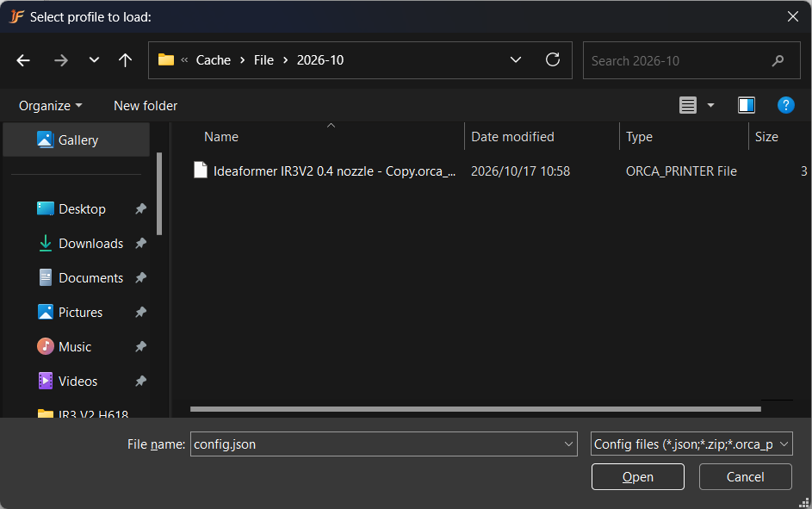
Task: Open the view options dropdown arrow
Action: point(711,106)
